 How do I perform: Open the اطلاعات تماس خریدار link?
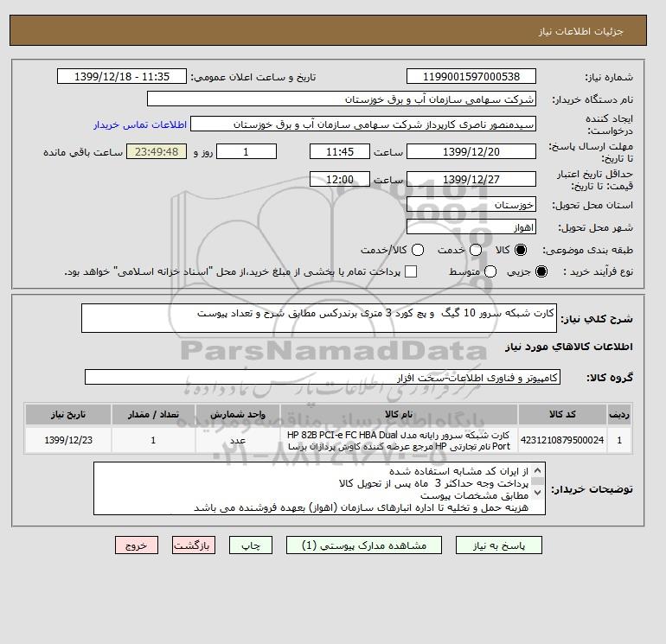[140, 124]
